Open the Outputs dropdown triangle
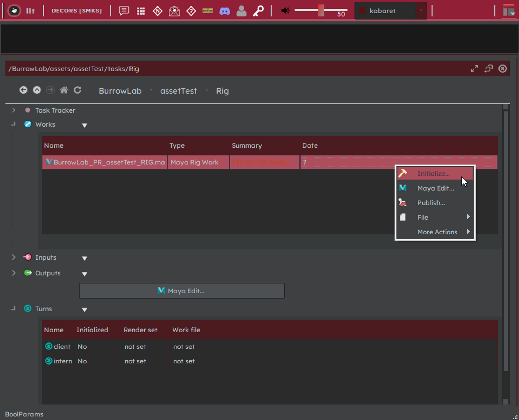The height and width of the screenshot is (420, 519). pyautogui.click(x=84, y=274)
